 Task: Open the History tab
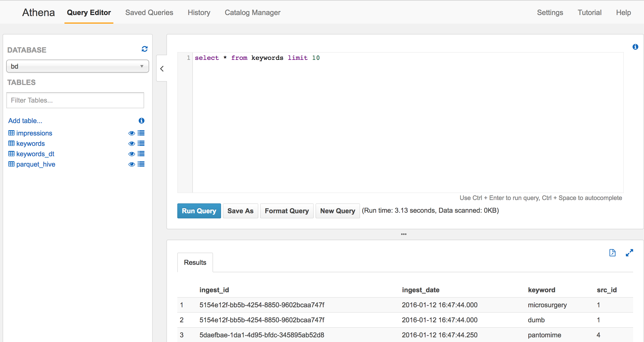(x=199, y=12)
